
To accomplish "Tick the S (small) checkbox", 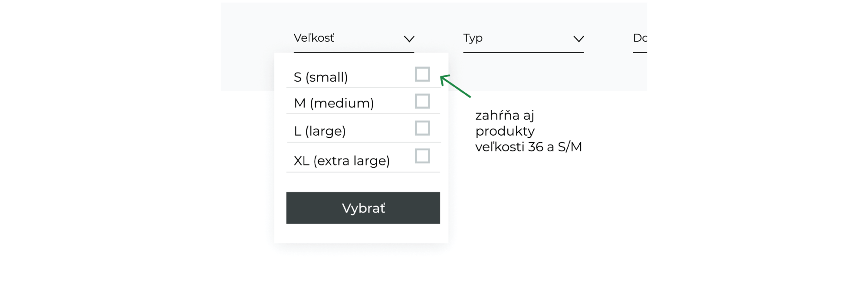I will point(422,74).
